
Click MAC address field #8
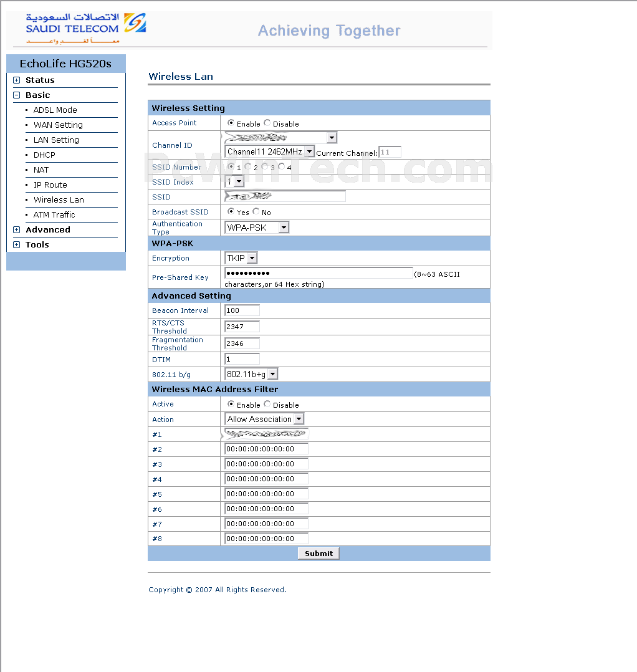tap(266, 539)
